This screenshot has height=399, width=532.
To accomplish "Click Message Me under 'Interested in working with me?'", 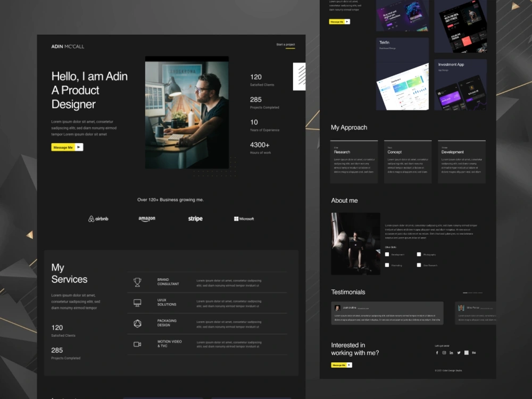I will [x=342, y=365].
